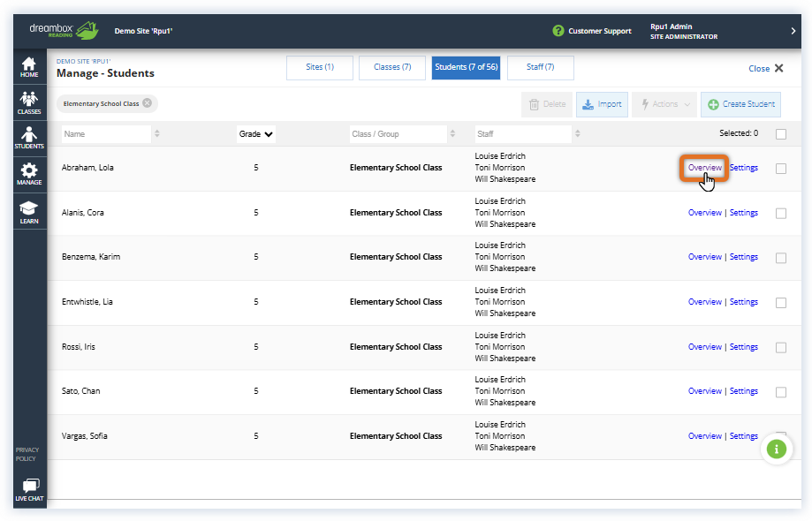This screenshot has width=812, height=521.
Task: Open the Rpu1 Admin account chevron
Action: click(x=793, y=30)
